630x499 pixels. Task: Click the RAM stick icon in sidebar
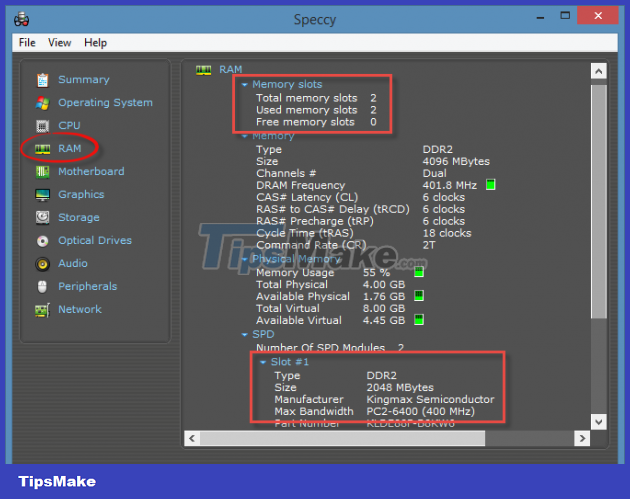(x=43, y=149)
